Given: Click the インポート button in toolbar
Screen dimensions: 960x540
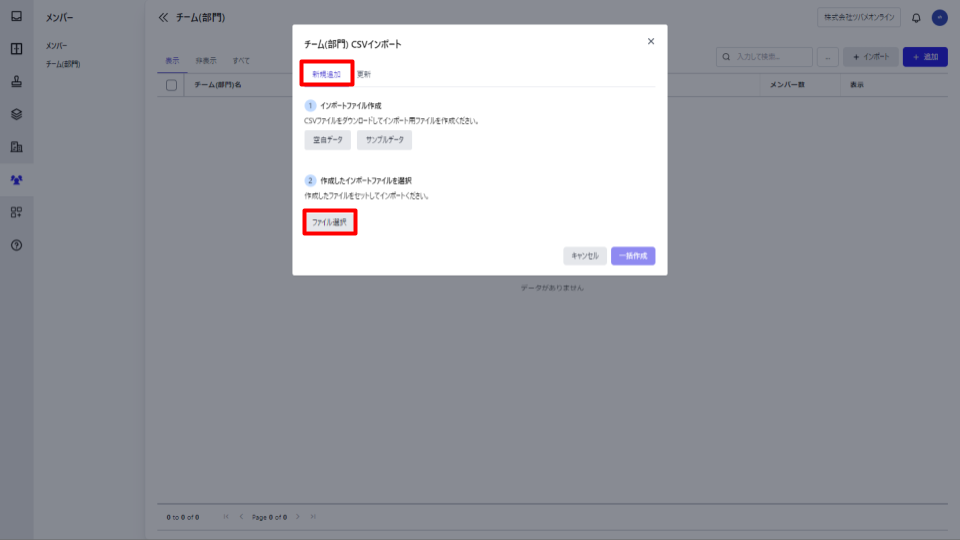Looking at the screenshot, I should (x=871, y=57).
